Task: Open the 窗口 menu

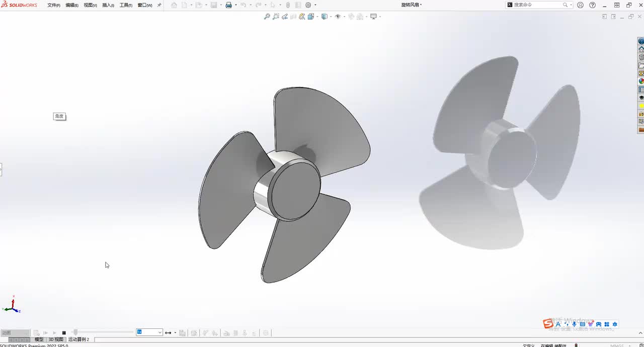Action: [145, 5]
